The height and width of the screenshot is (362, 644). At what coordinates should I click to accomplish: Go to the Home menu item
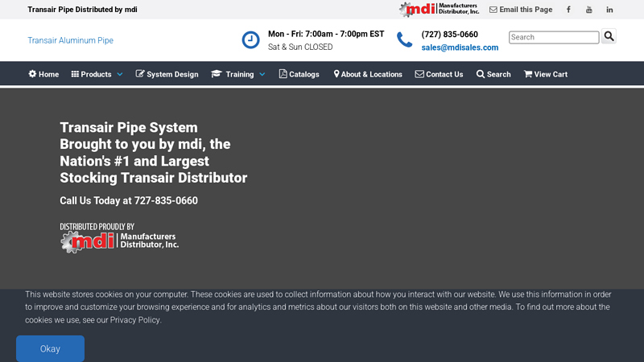point(43,74)
